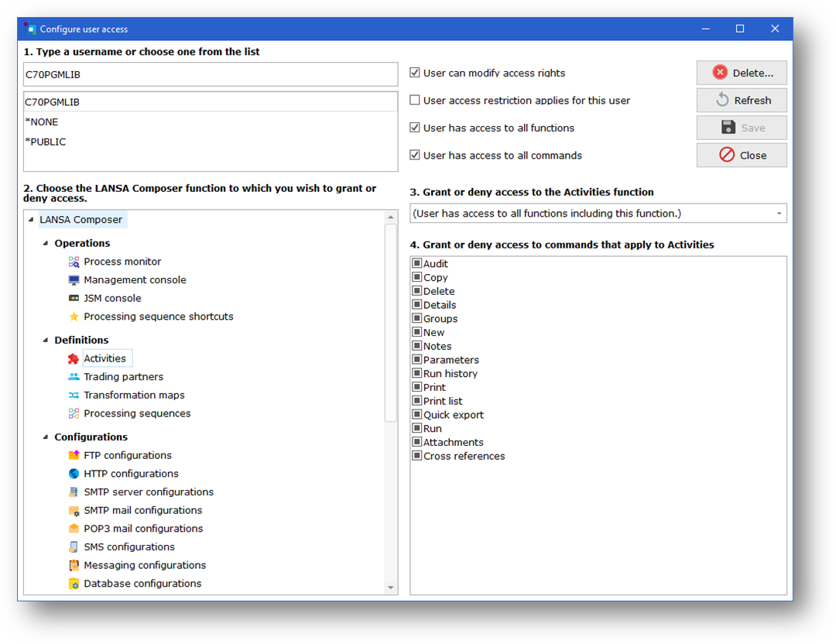Click the Process monitor icon
This screenshot has width=836, height=644.
pos(74,261)
